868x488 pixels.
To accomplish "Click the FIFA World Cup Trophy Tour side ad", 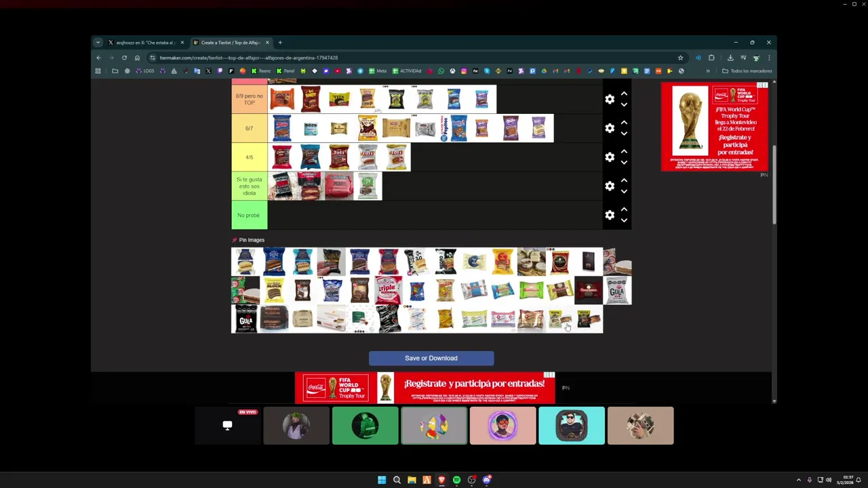I will pos(714,127).
